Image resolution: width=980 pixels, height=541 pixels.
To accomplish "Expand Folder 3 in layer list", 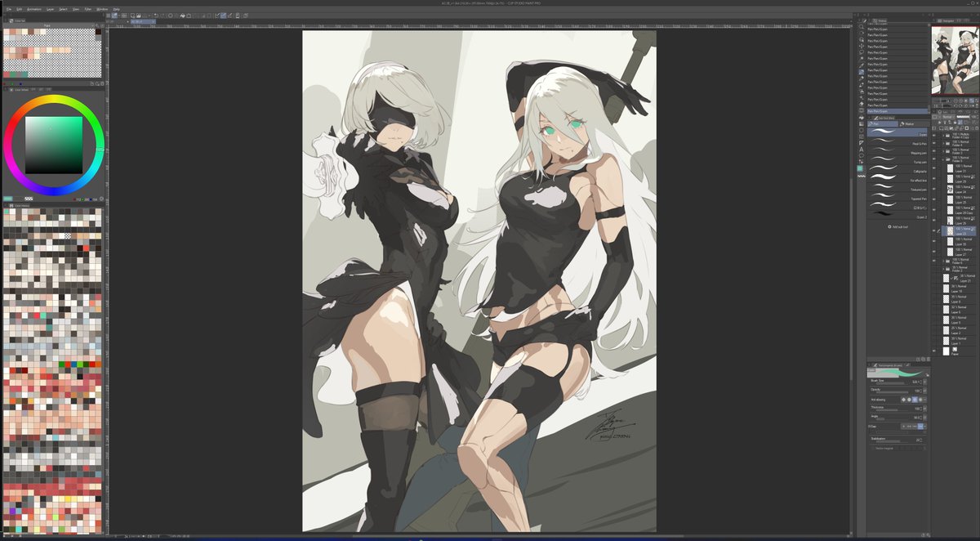I will tap(943, 151).
